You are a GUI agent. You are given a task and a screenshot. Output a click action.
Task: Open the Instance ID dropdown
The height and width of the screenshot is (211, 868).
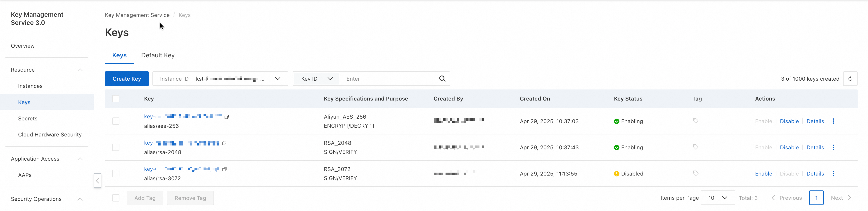tap(277, 79)
